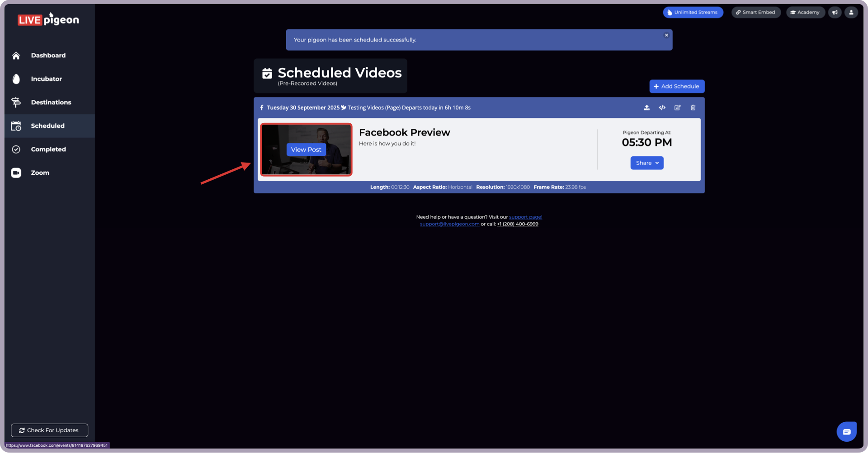Click the edit schedule pencil icon

(x=678, y=108)
